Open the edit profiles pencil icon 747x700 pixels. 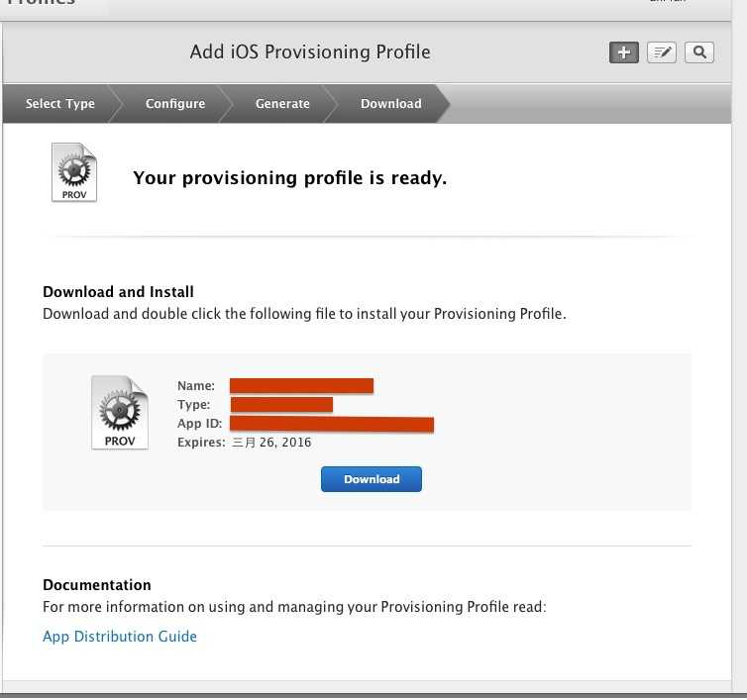click(x=661, y=52)
